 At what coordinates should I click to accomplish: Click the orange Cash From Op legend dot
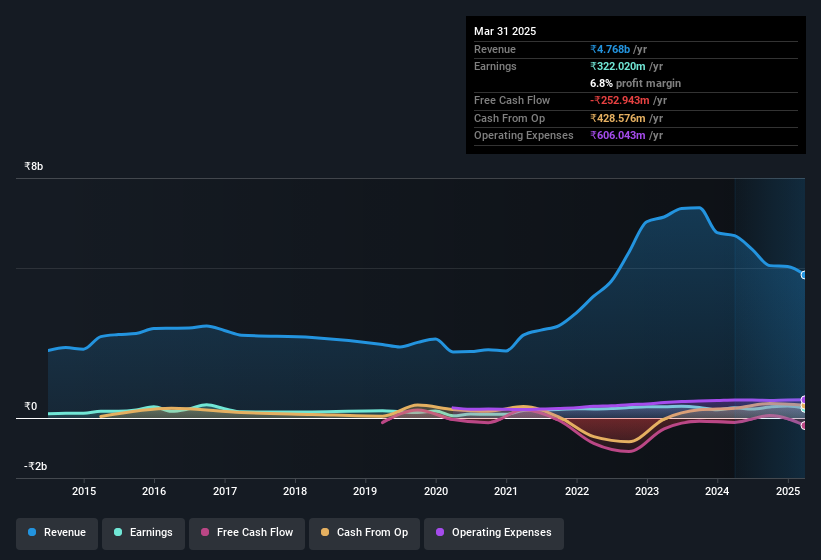coord(325,532)
